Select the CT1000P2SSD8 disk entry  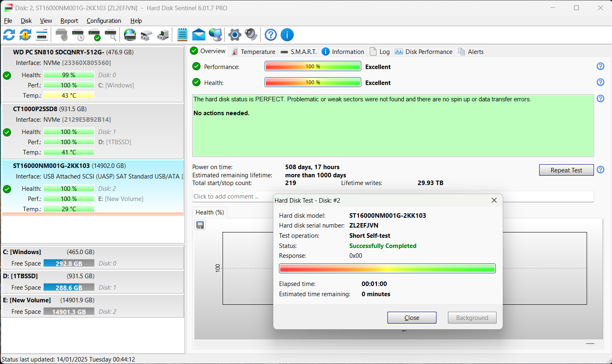pos(93,131)
